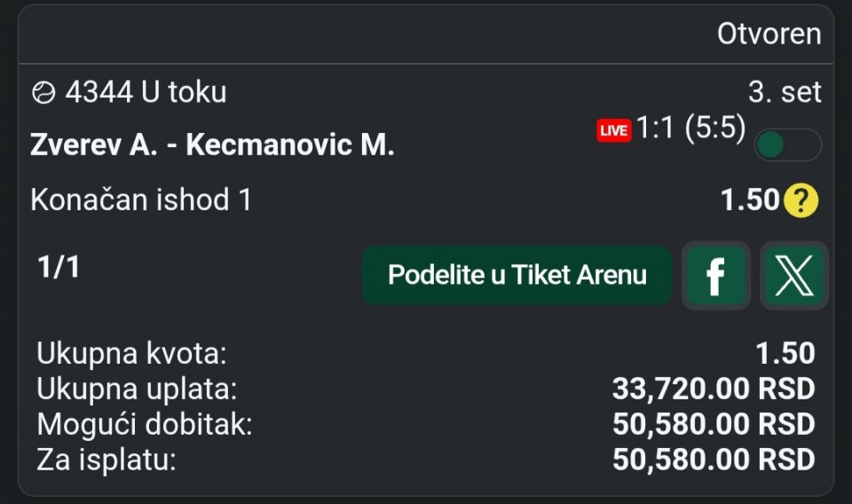The width and height of the screenshot is (852, 504).
Task: Click the Mogući dobitak amount
Action: [x=713, y=424]
